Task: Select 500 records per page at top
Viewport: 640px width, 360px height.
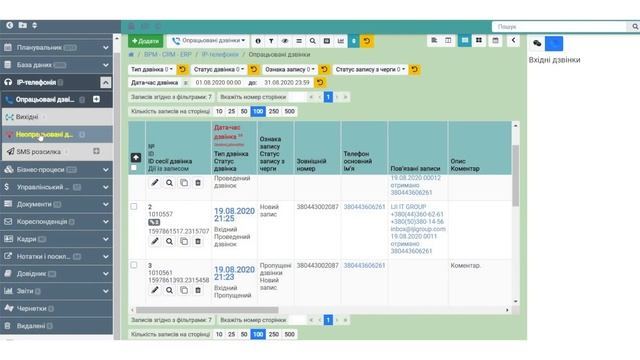Action: click(289, 111)
